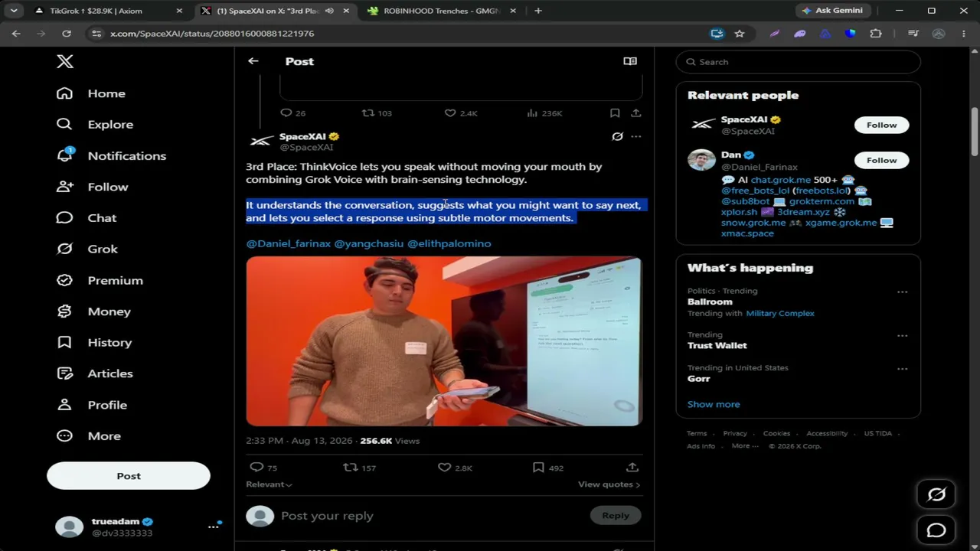The height and width of the screenshot is (551, 980).
Task: Close the ROBINHOOD Trenches tab
Action: coord(513,11)
